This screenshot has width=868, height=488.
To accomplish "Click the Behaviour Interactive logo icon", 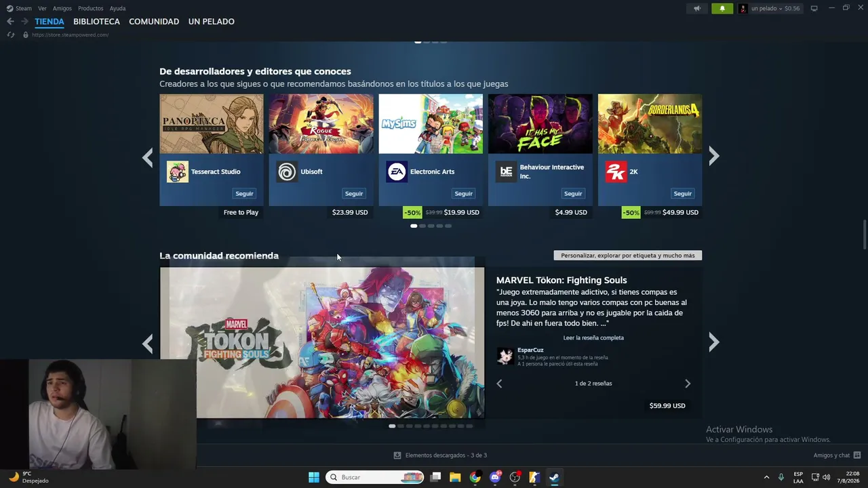I will point(506,171).
